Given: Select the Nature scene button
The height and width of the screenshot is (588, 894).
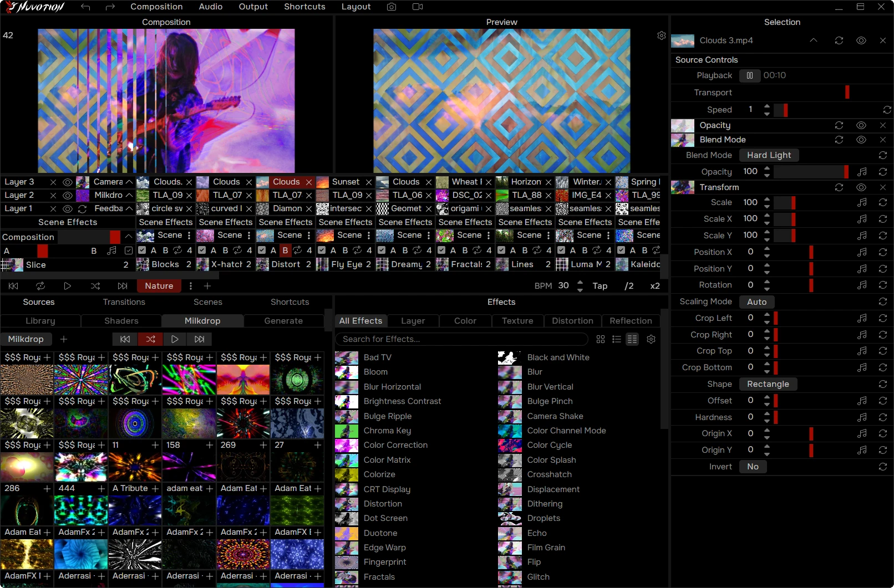Looking at the screenshot, I should coord(159,286).
